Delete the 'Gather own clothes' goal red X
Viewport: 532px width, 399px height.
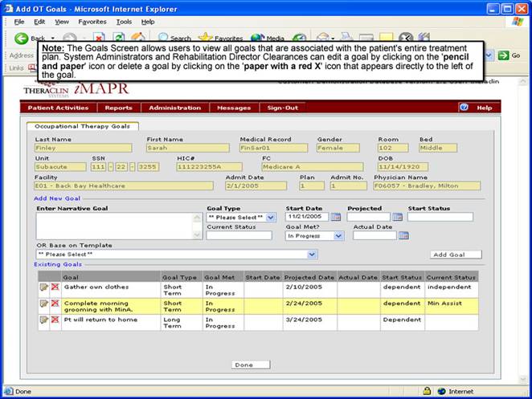click(55, 287)
